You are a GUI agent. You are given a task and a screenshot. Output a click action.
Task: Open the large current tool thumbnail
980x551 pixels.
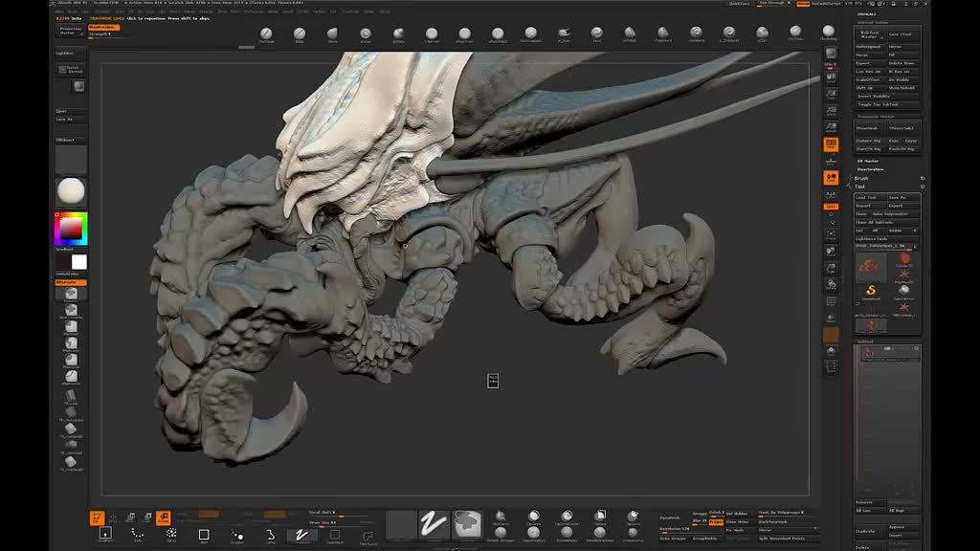871,268
